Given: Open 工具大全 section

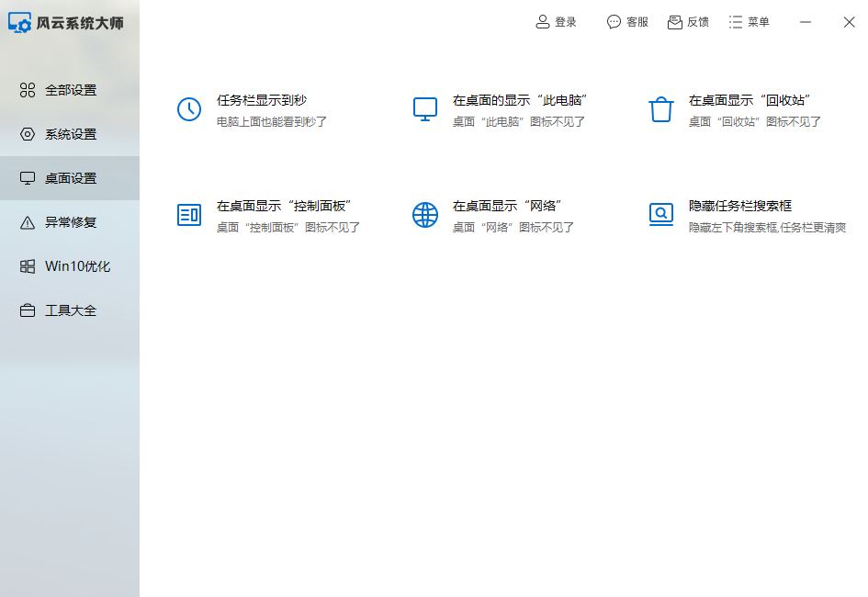Looking at the screenshot, I should point(70,311).
